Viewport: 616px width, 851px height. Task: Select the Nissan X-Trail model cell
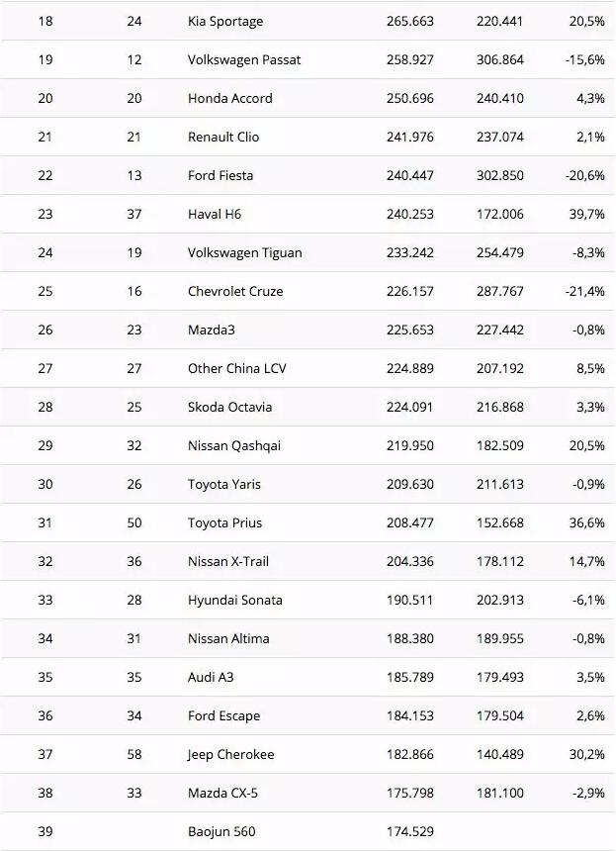click(x=227, y=561)
